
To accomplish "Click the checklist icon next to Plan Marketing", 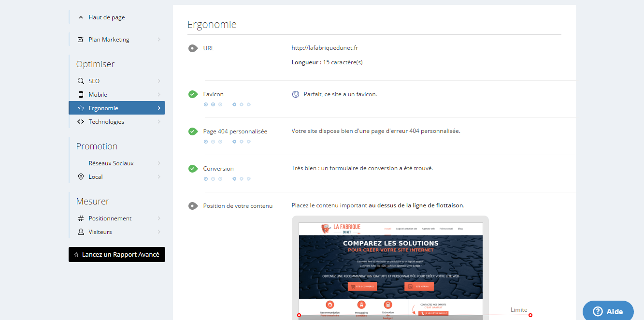I will tap(81, 40).
